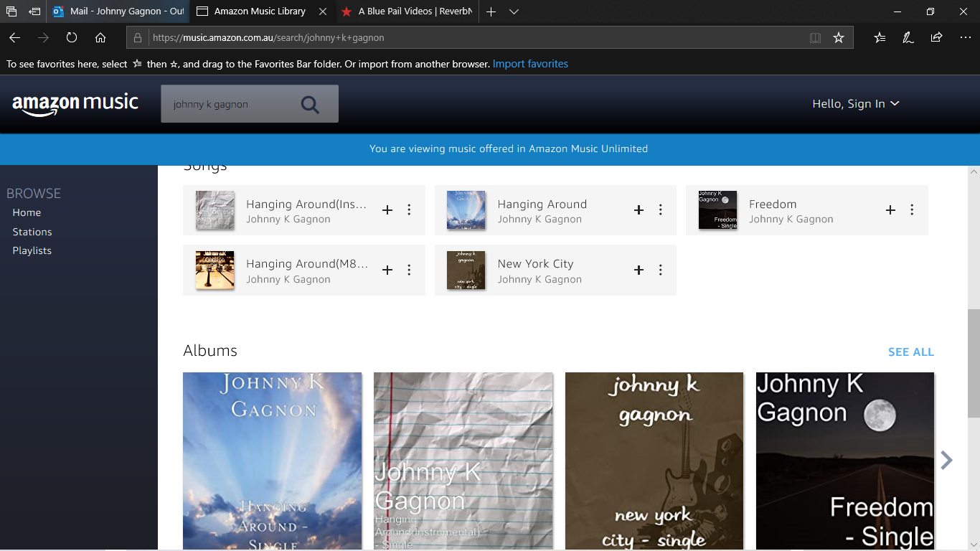Open more options for New York City song

tap(660, 270)
